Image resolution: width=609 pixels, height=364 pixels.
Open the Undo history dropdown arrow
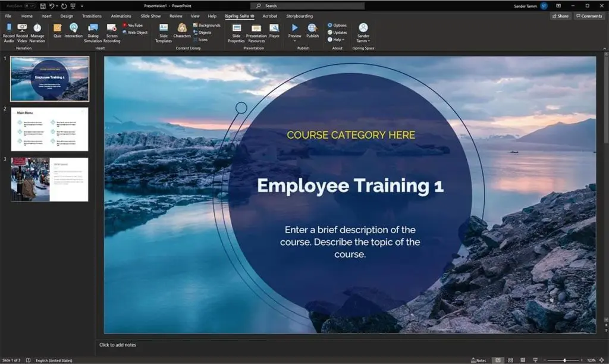coord(57,6)
